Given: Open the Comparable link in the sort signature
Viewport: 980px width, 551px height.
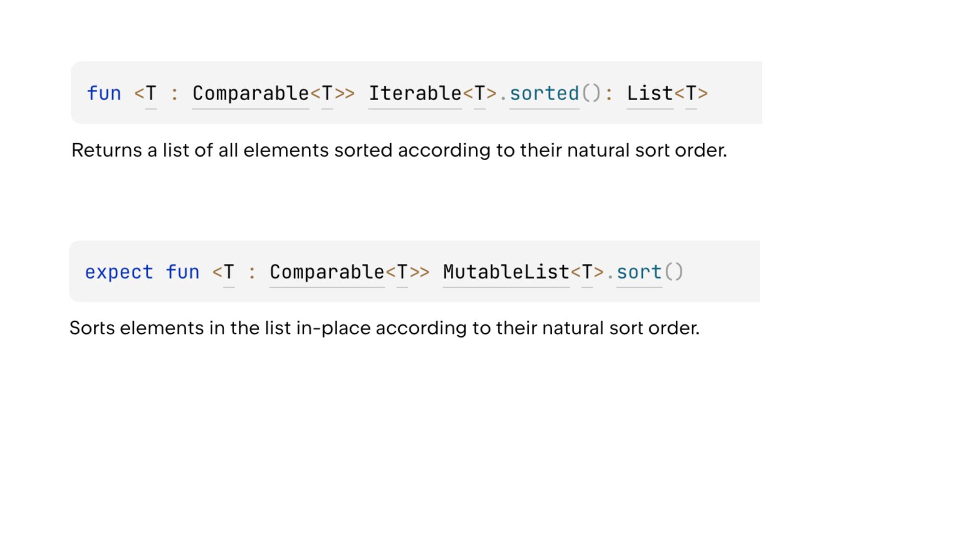Looking at the screenshot, I should [x=327, y=272].
